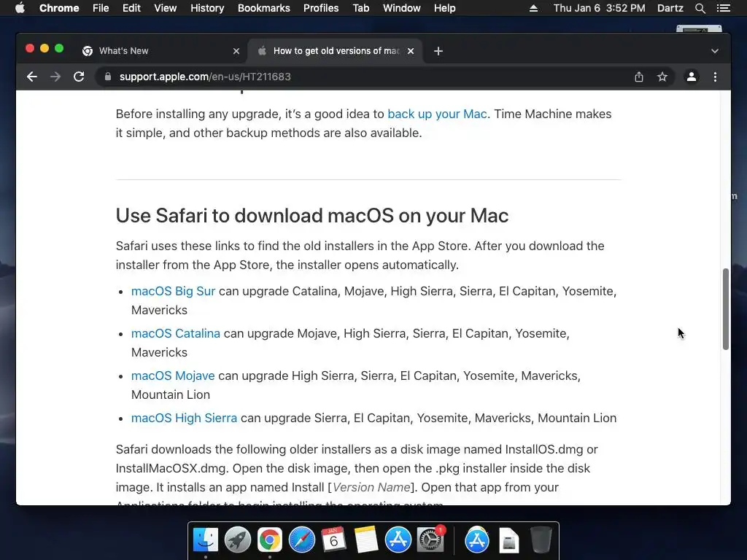Open the macOS Big Sur link
The height and width of the screenshot is (560, 747).
pyautogui.click(x=174, y=291)
